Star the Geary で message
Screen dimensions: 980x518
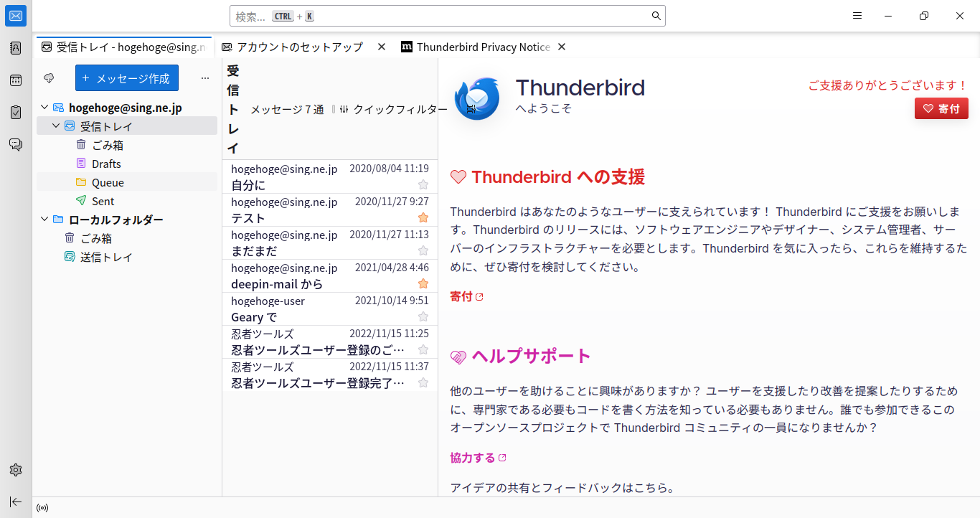click(423, 317)
